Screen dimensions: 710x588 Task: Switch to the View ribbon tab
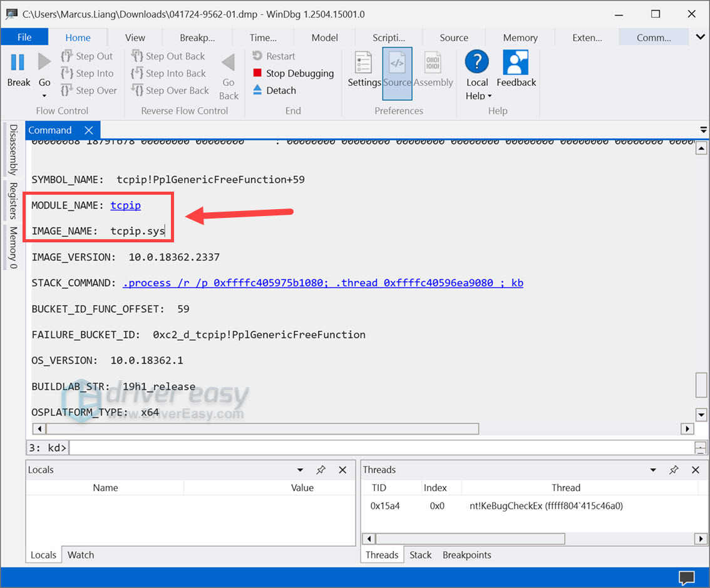[135, 38]
